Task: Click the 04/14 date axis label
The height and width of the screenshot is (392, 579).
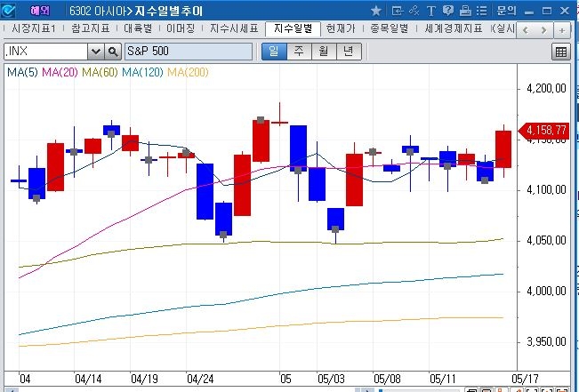Action: point(88,379)
